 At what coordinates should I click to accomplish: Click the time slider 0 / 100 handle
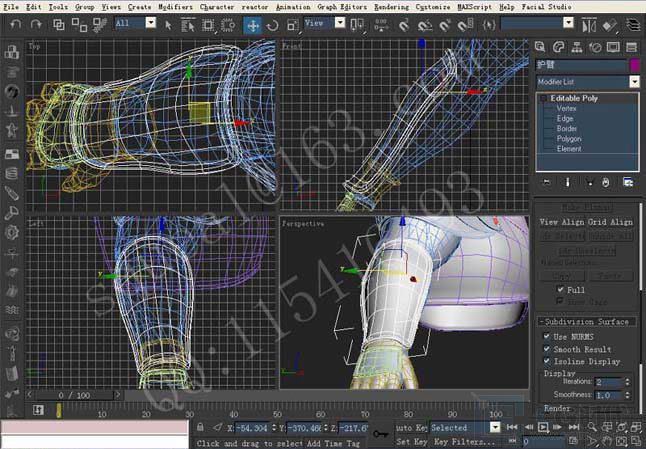point(74,395)
